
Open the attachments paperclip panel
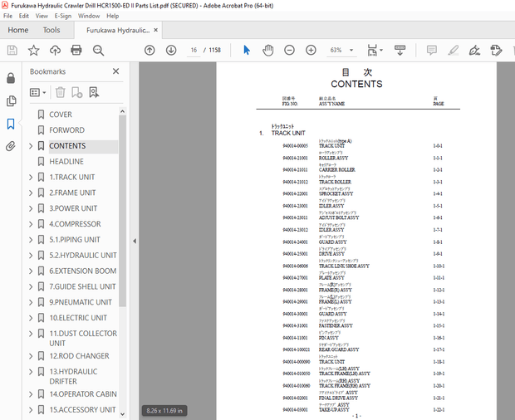[x=11, y=146]
